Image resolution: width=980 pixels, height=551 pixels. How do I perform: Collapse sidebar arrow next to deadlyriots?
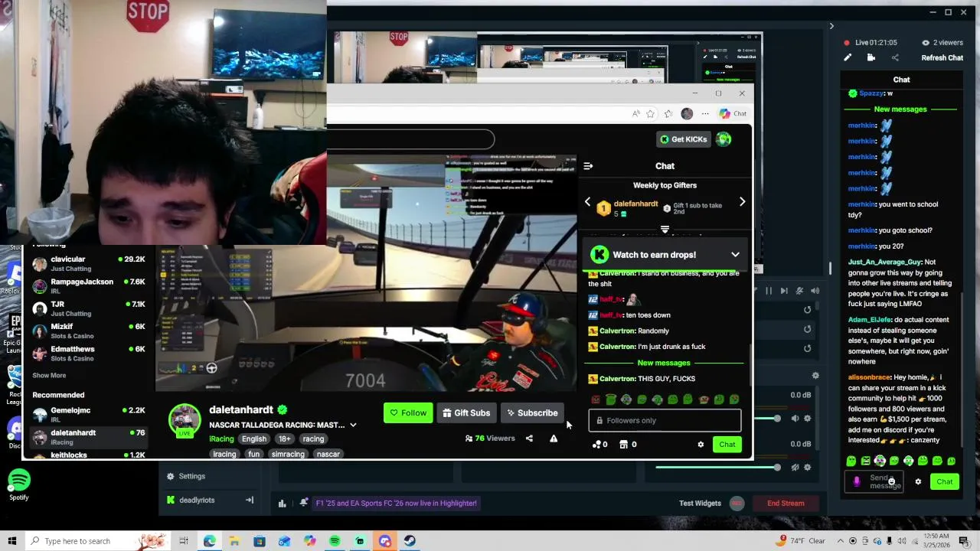tap(249, 500)
